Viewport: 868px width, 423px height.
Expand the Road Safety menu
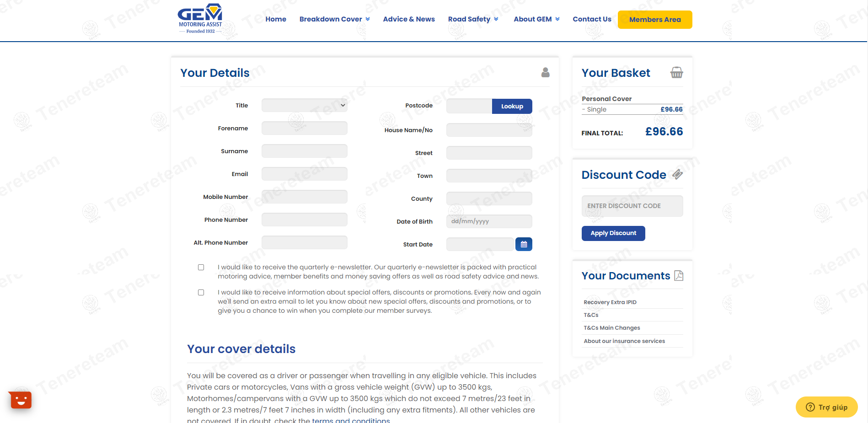point(473,19)
